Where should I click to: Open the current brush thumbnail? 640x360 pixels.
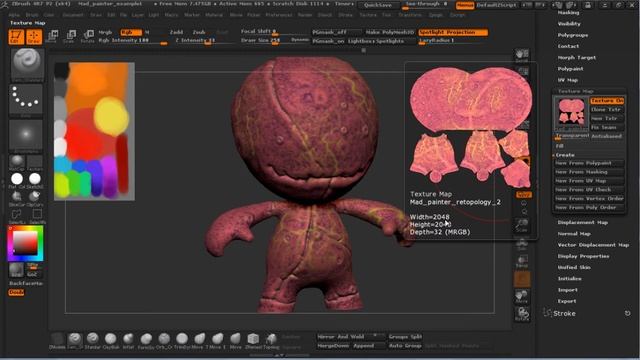click(x=27, y=65)
